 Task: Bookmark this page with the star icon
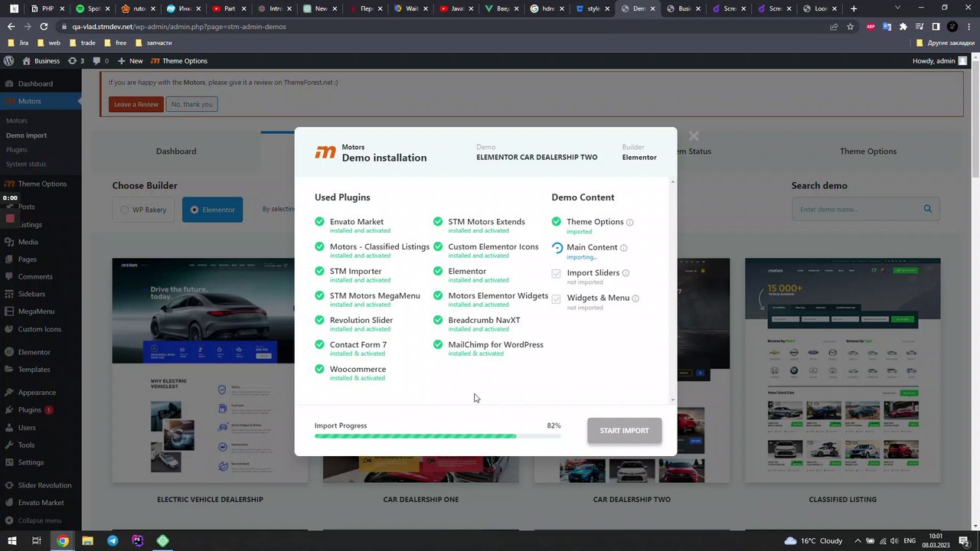coord(850,26)
